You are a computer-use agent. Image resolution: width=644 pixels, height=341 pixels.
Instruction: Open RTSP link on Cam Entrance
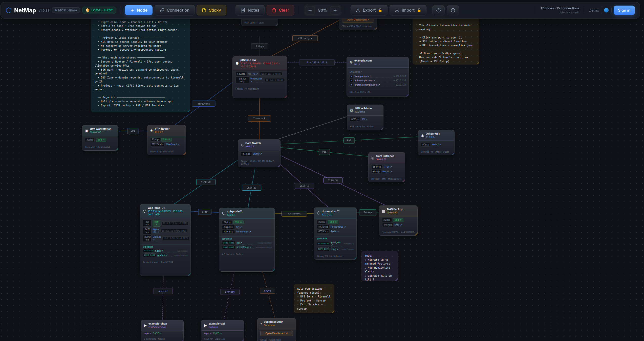click(x=388, y=167)
